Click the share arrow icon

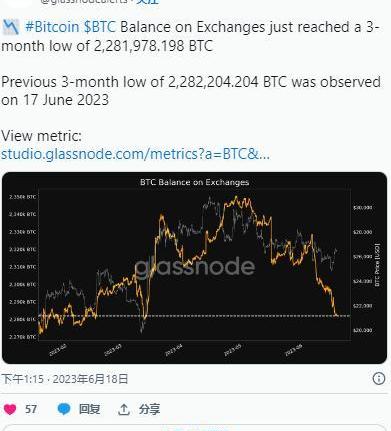(124, 409)
